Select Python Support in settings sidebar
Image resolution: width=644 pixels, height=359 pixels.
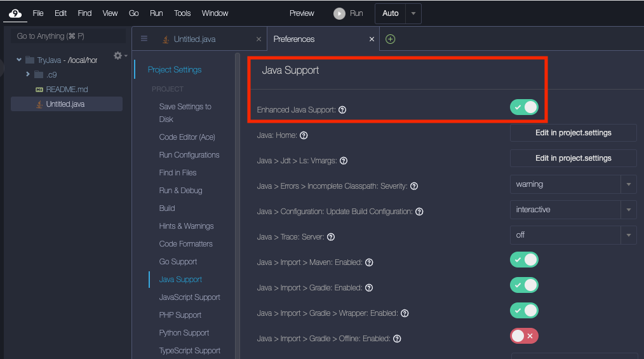(184, 333)
